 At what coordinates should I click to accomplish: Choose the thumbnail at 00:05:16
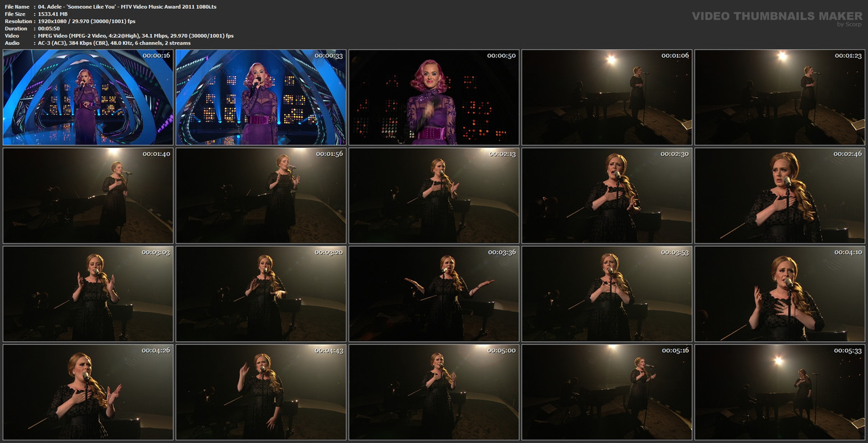tap(607, 392)
